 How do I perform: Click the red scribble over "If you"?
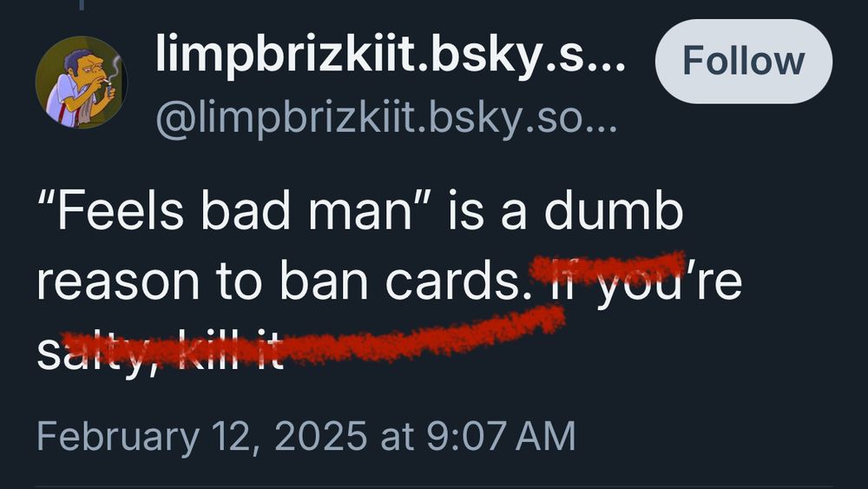pos(608,265)
